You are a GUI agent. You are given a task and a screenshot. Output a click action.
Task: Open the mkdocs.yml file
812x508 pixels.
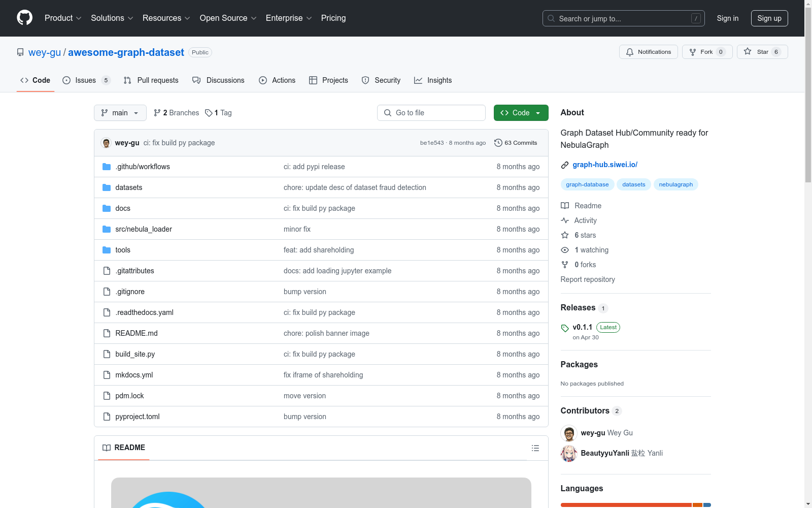[134, 375]
